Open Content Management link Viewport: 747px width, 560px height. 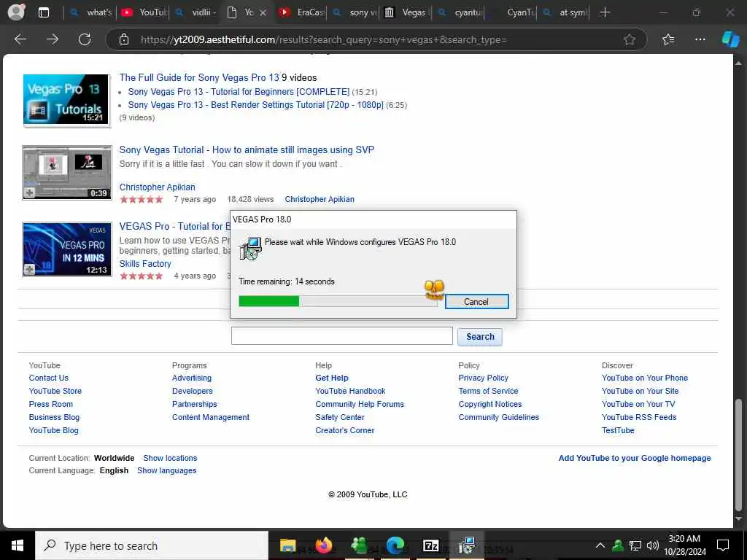[211, 417]
